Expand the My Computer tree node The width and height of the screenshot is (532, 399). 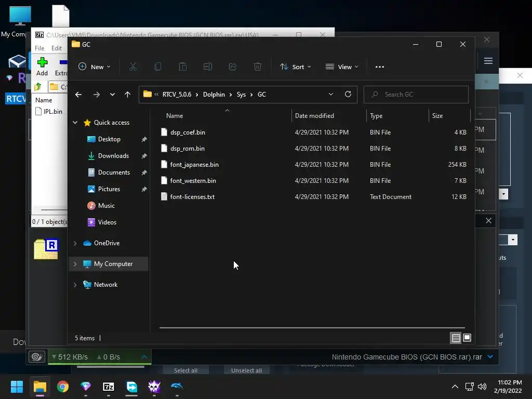tap(75, 263)
